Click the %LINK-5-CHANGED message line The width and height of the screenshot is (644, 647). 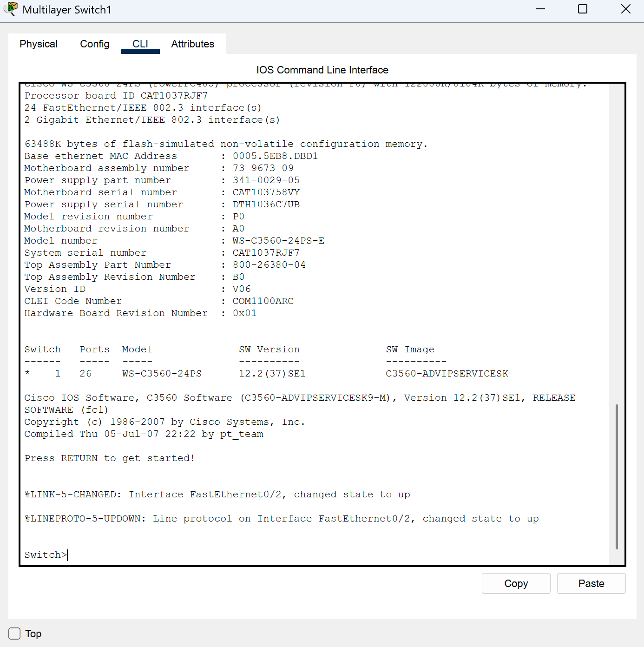pos(217,495)
